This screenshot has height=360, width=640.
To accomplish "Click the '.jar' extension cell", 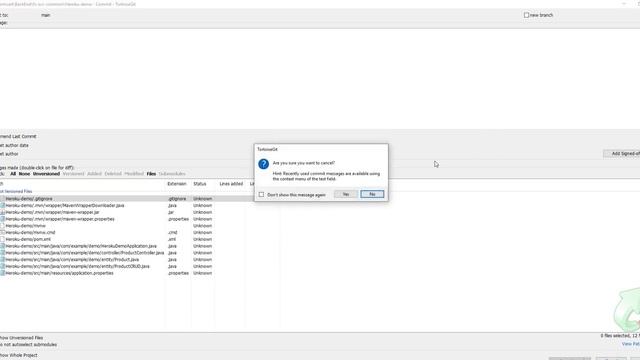I will click(x=171, y=212).
